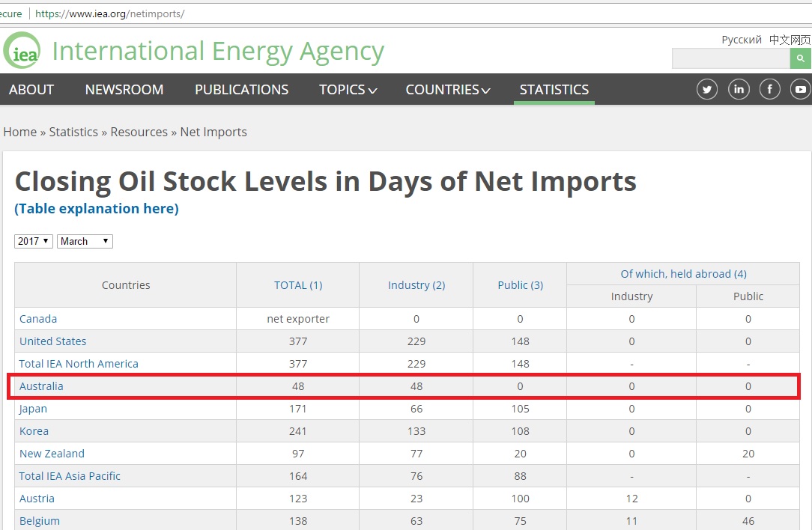
Task: Select Belgium's Public held abroad value 46
Action: (748, 521)
